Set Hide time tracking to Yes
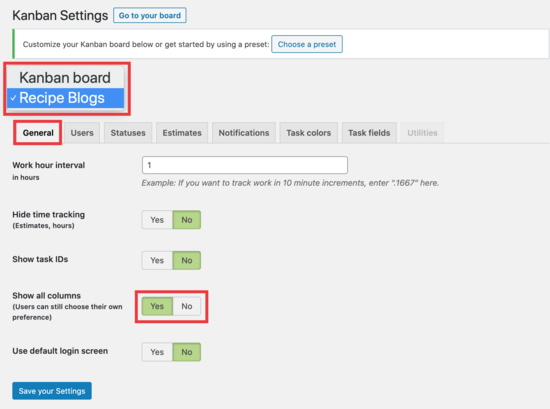 (x=157, y=220)
